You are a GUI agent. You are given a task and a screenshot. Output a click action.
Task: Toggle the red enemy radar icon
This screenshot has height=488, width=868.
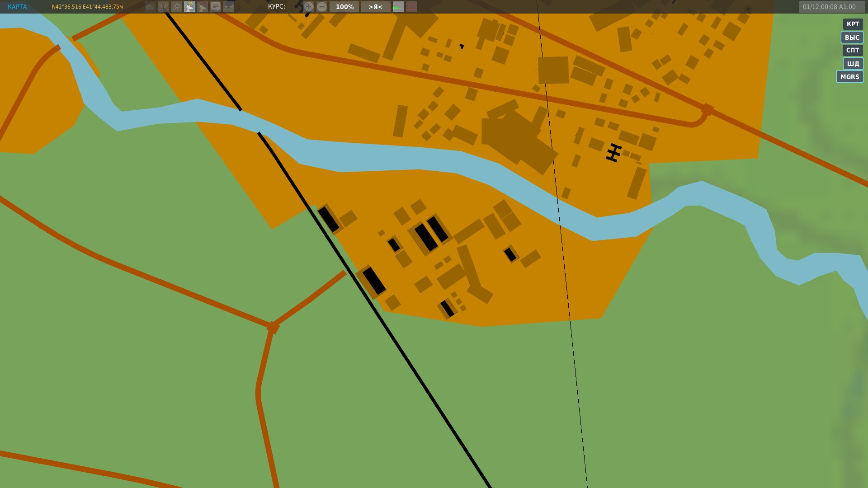pos(203,7)
